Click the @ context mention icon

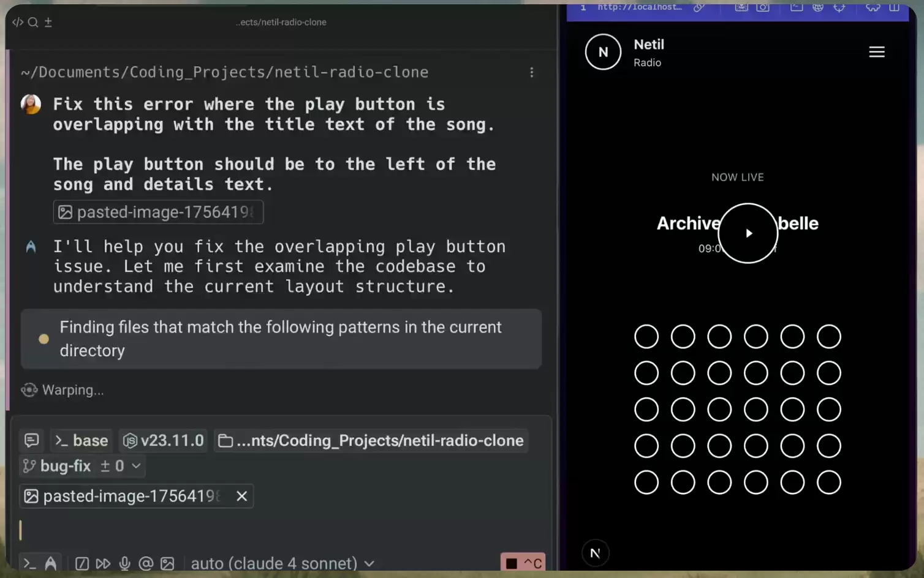coord(146,563)
